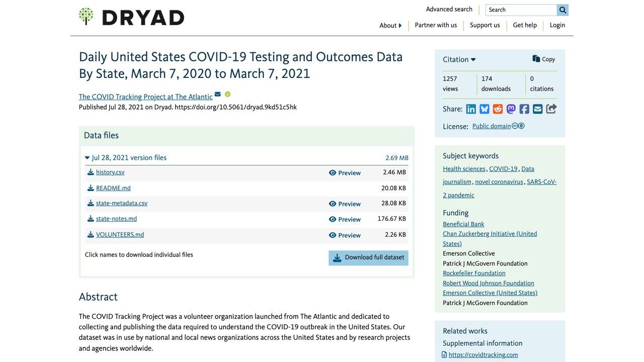
Task: Open the Citation format dropdown
Action: (459, 59)
